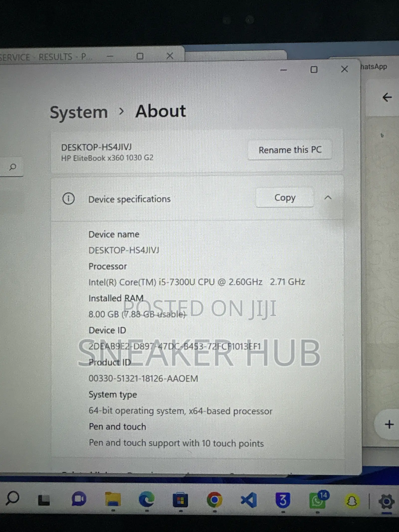The width and height of the screenshot is (399, 532).
Task: Collapse the Device specifications section
Action: [328, 198]
